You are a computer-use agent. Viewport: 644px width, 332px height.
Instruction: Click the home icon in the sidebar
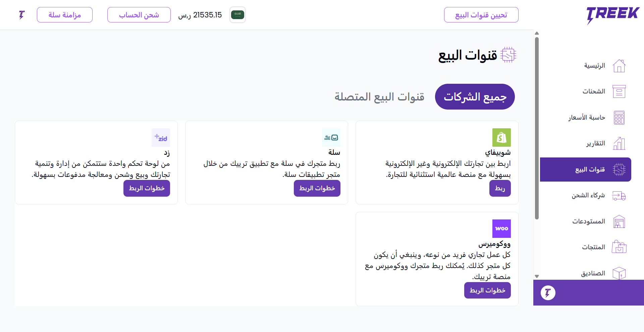(x=619, y=66)
